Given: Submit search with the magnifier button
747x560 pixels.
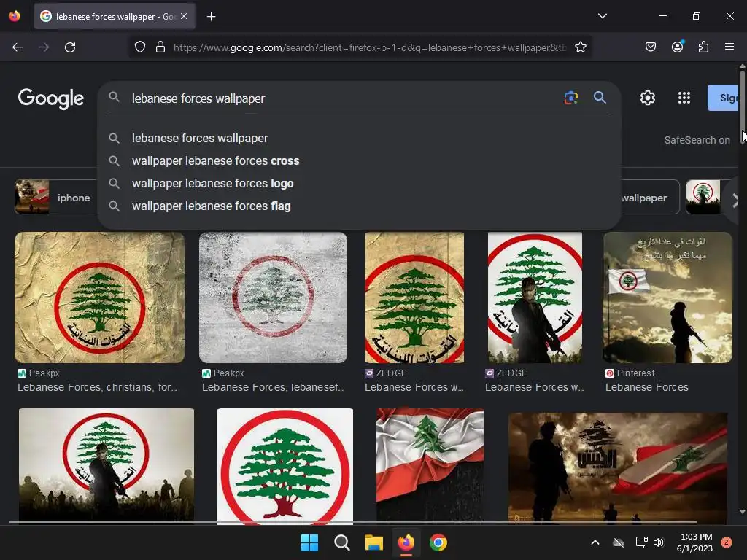Looking at the screenshot, I should (600, 98).
